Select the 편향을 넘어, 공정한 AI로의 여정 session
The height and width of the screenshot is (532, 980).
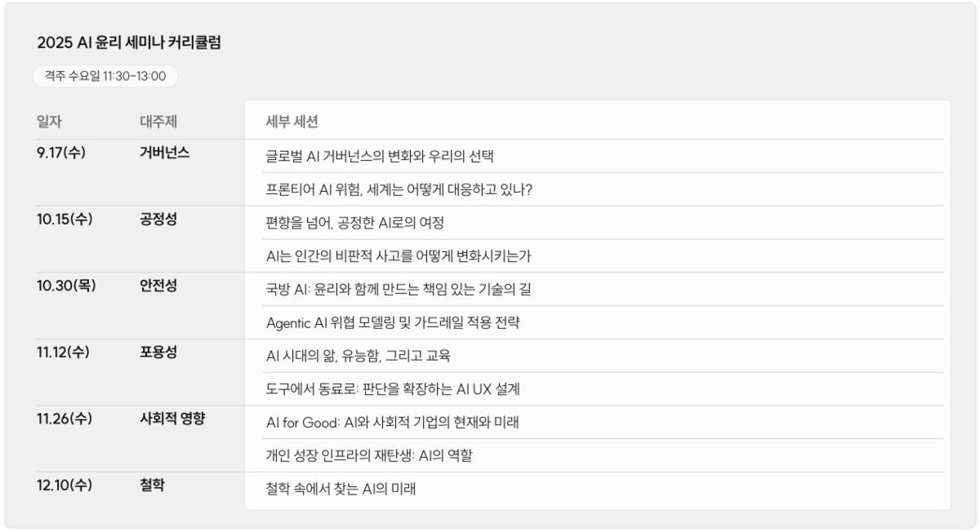pos(598,223)
